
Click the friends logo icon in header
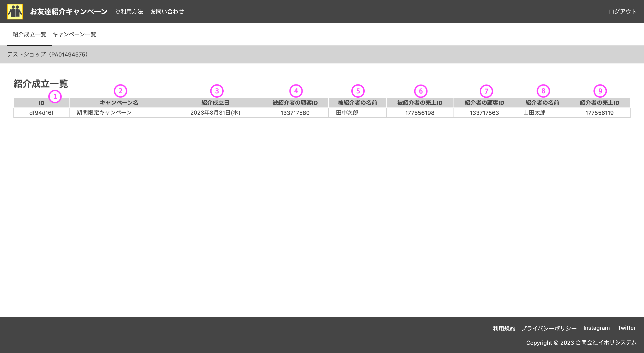15,11
